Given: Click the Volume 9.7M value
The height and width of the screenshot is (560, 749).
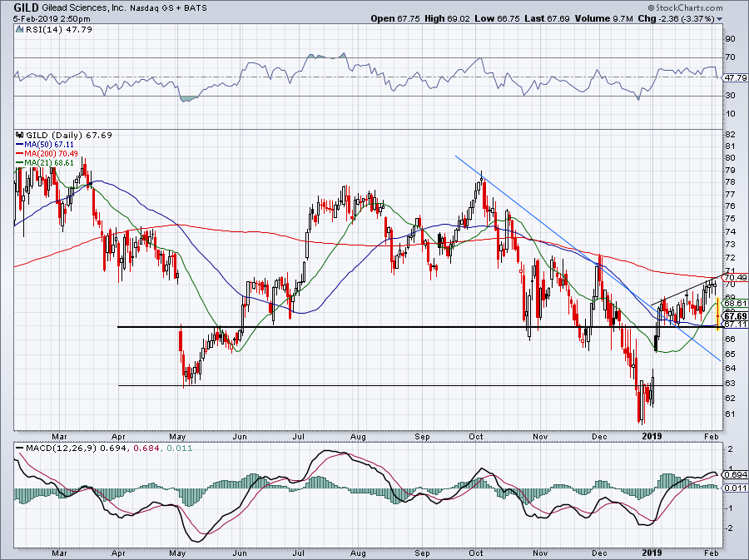Looking at the screenshot, I should (604, 18).
